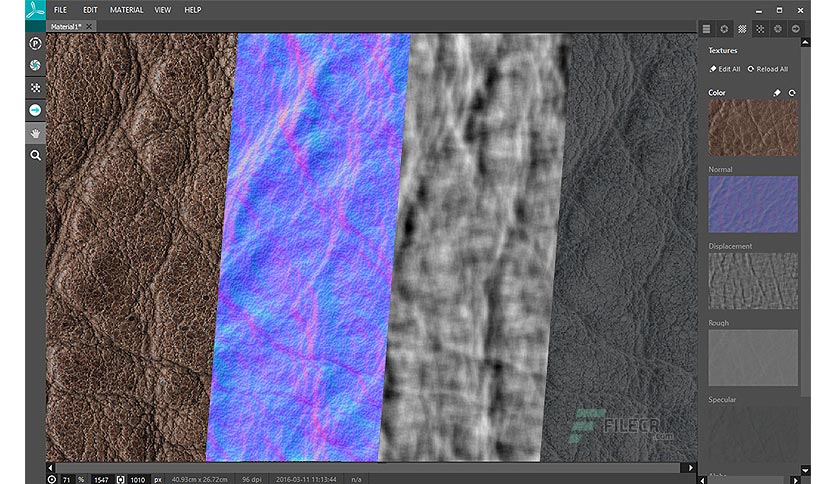Click the Project (P) tool in left toolbar
Screen dimensions: 836x484
coord(35,43)
